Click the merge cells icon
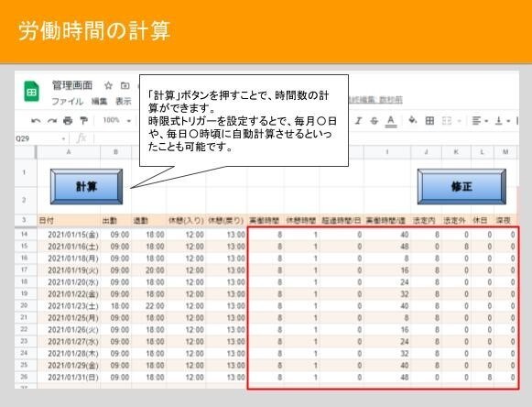This screenshot has width=532, height=407. point(447,121)
